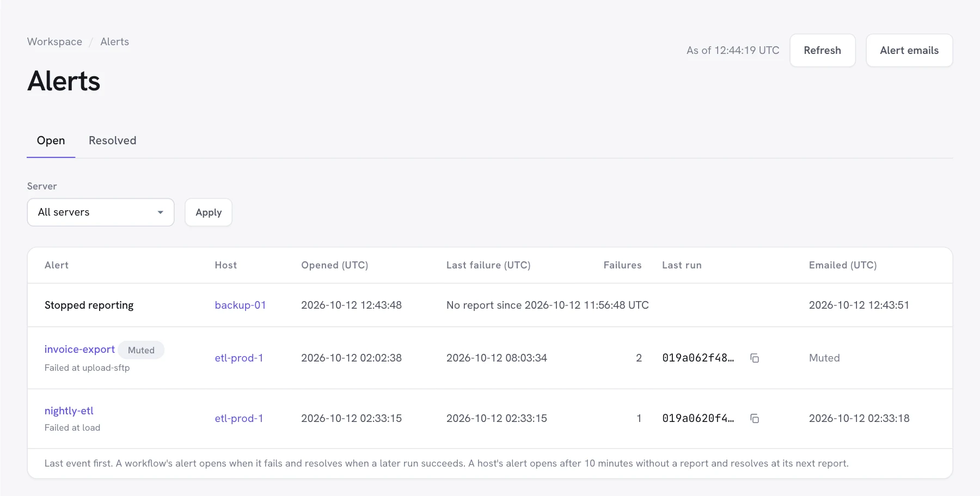Open etl-prod-1 host in nightly-etl row
This screenshot has width=980, height=496.
pos(239,419)
